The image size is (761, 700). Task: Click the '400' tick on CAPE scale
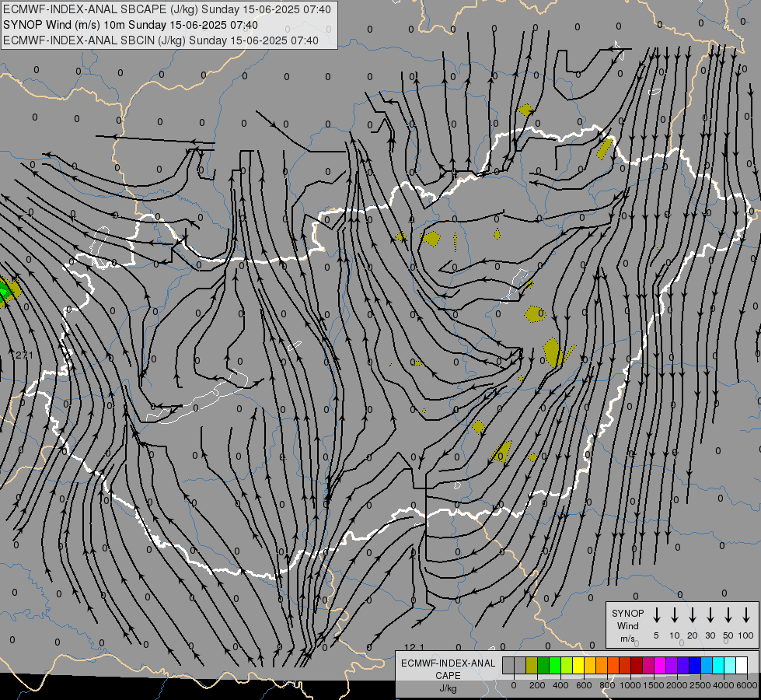[560, 685]
